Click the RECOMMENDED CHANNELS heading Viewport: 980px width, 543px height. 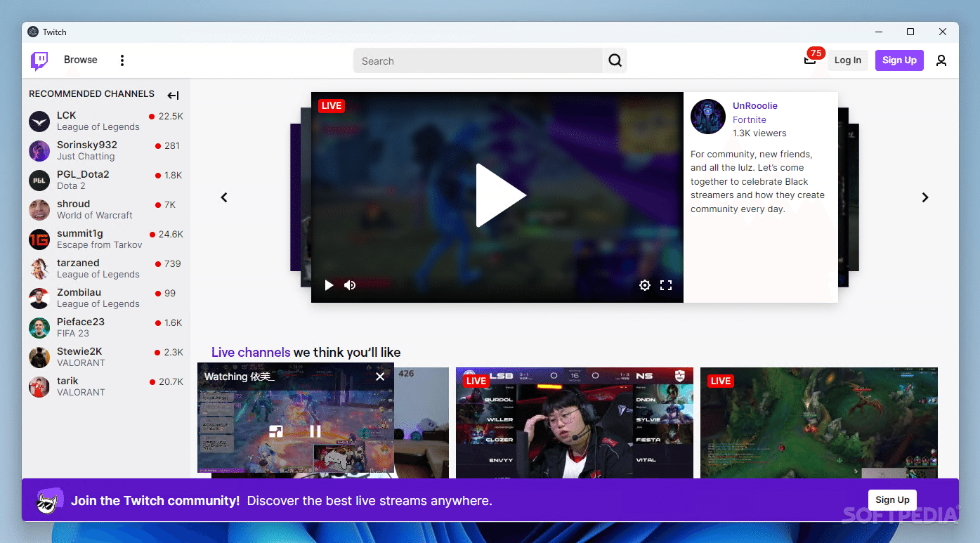pyautogui.click(x=91, y=93)
